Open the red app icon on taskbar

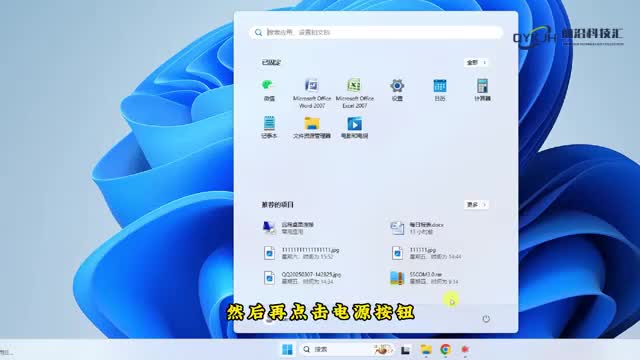(x=465, y=349)
